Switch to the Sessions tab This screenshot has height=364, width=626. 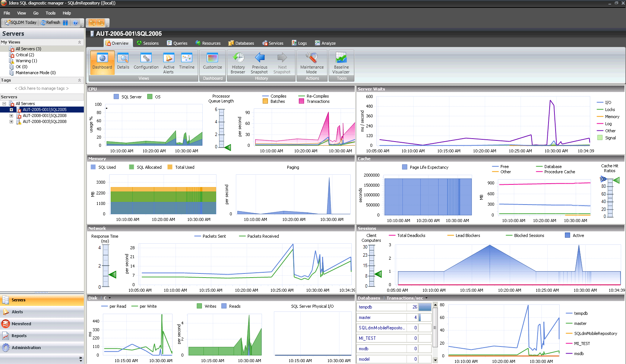(x=148, y=43)
